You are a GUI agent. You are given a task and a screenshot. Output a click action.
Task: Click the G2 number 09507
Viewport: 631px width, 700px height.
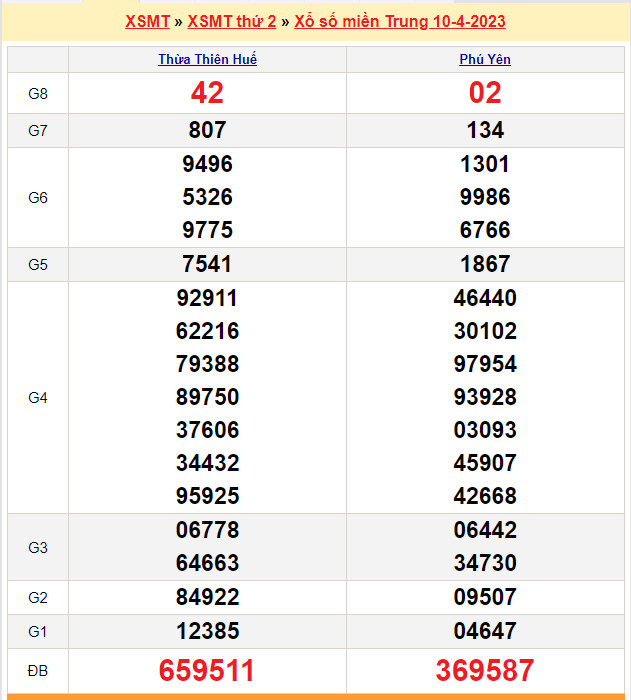click(485, 597)
